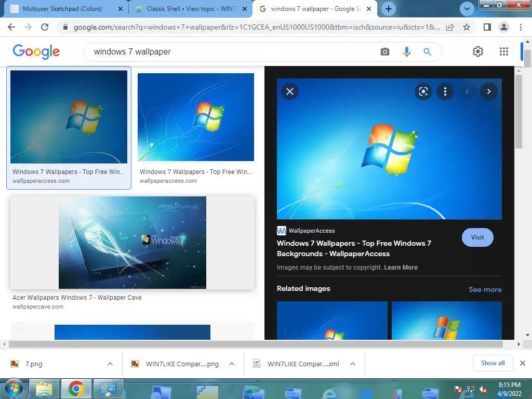Open the highlighted first Windows 7 wallpaper thumbnail
Screen dimensions: 532x399
(x=69, y=117)
